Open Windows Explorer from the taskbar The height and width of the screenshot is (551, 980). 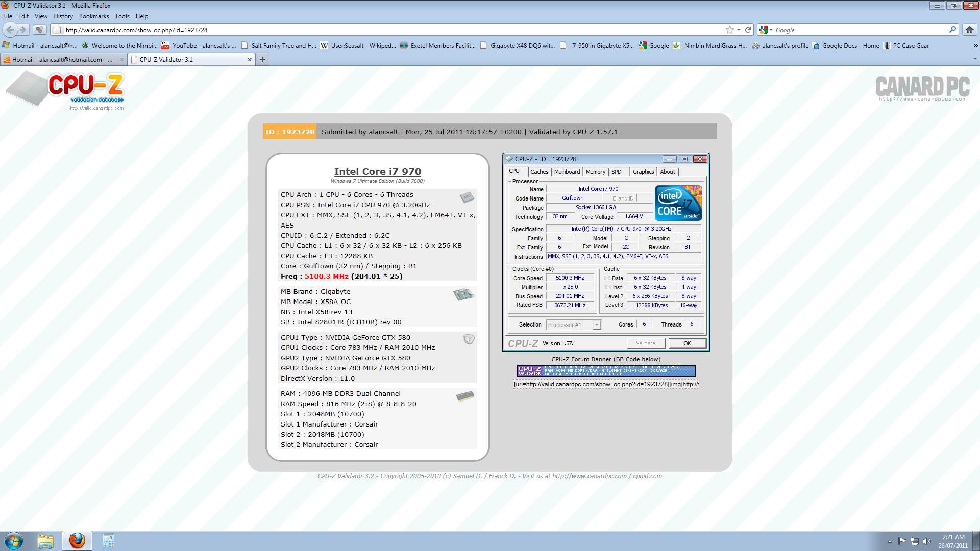[45, 541]
